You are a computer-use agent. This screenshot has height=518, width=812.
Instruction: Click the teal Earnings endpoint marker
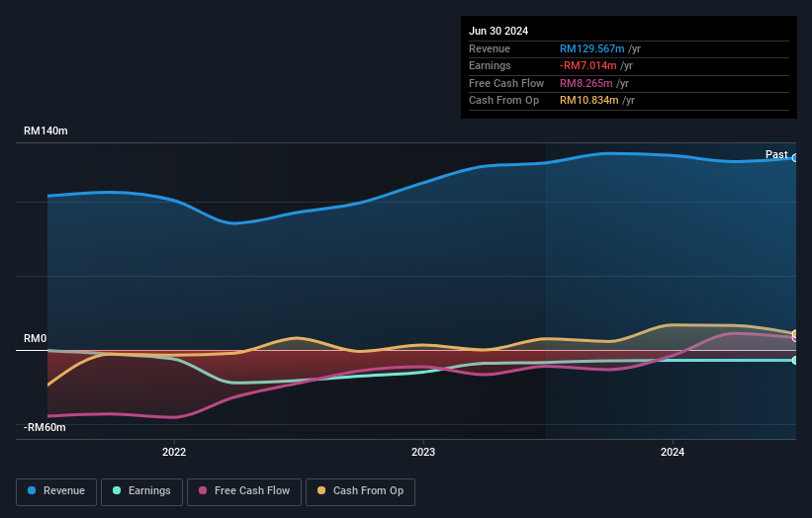795,360
